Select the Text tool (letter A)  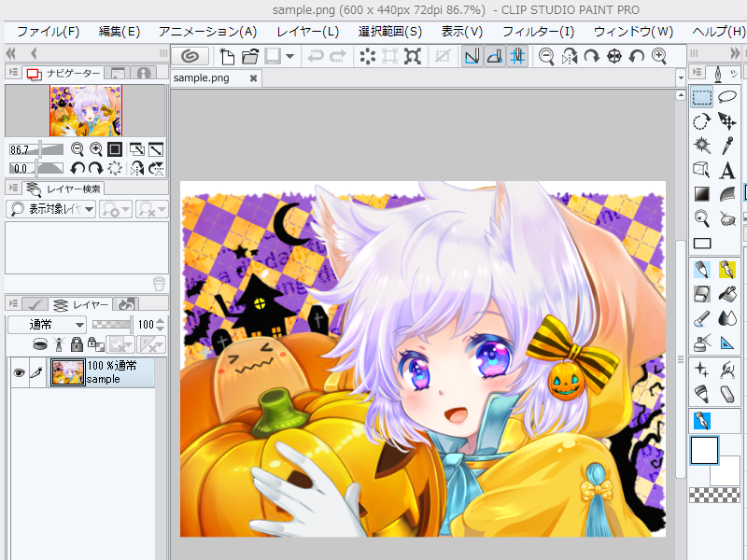coord(727,170)
